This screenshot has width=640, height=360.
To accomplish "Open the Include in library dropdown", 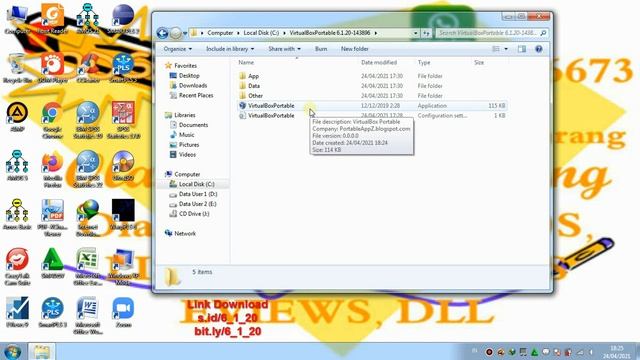I will (230, 49).
